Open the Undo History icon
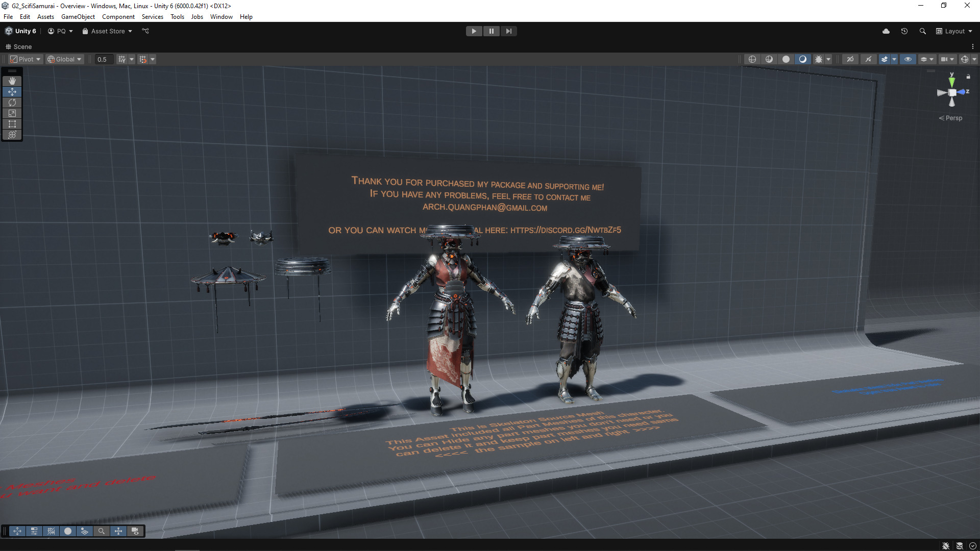 pyautogui.click(x=904, y=31)
